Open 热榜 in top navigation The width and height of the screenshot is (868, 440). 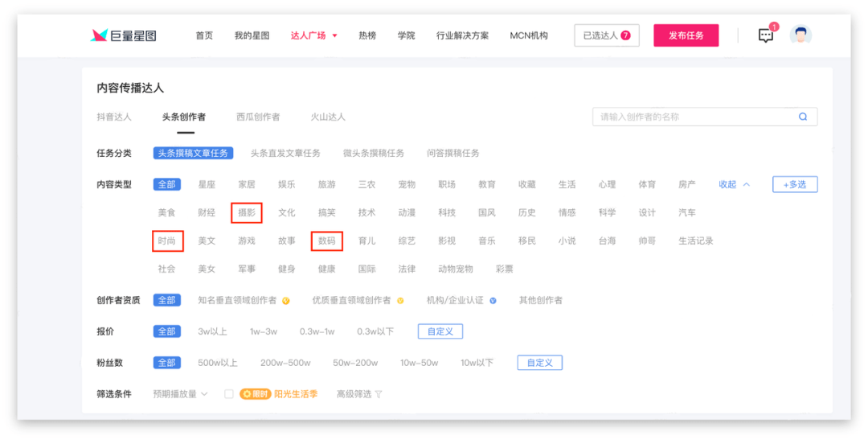point(367,35)
